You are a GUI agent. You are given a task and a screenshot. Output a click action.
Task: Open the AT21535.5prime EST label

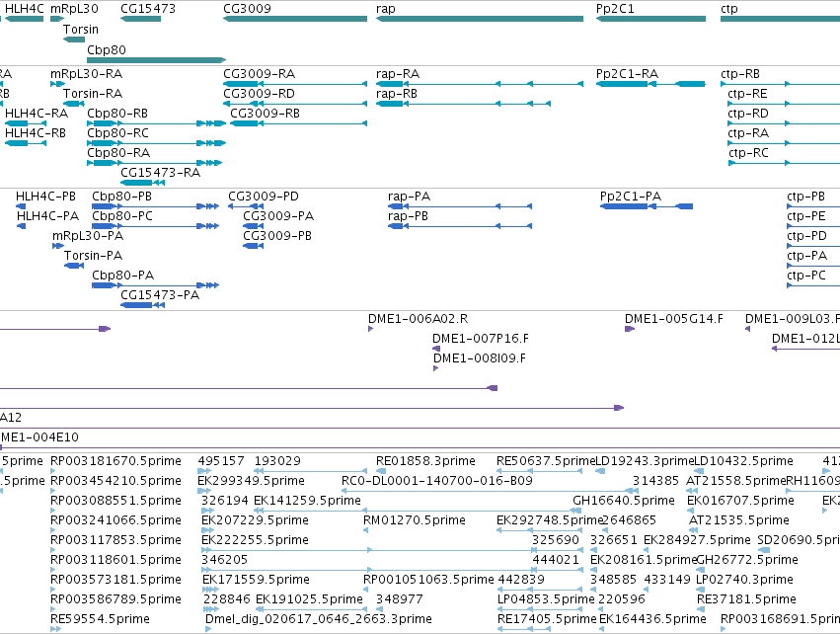click(738, 519)
